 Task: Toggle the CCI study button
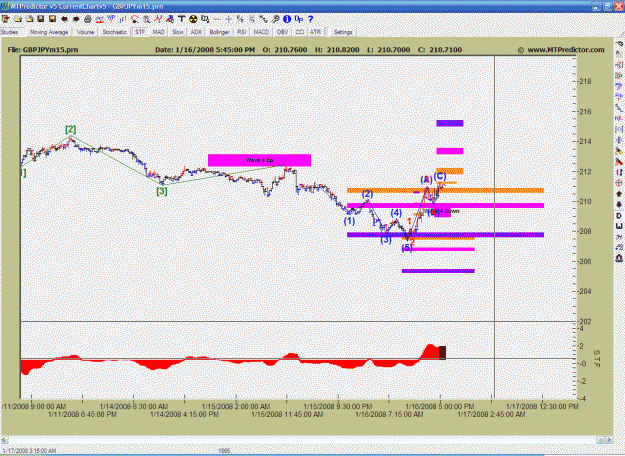[x=299, y=32]
